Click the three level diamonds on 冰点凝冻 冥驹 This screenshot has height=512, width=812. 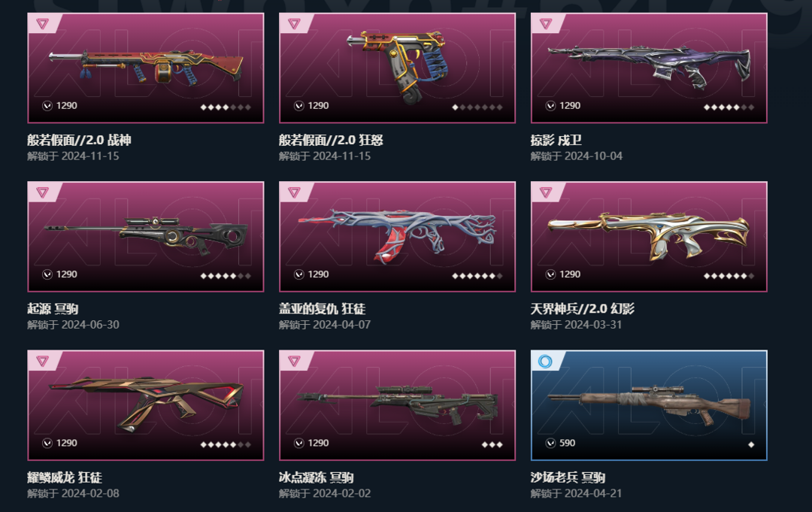click(492, 444)
